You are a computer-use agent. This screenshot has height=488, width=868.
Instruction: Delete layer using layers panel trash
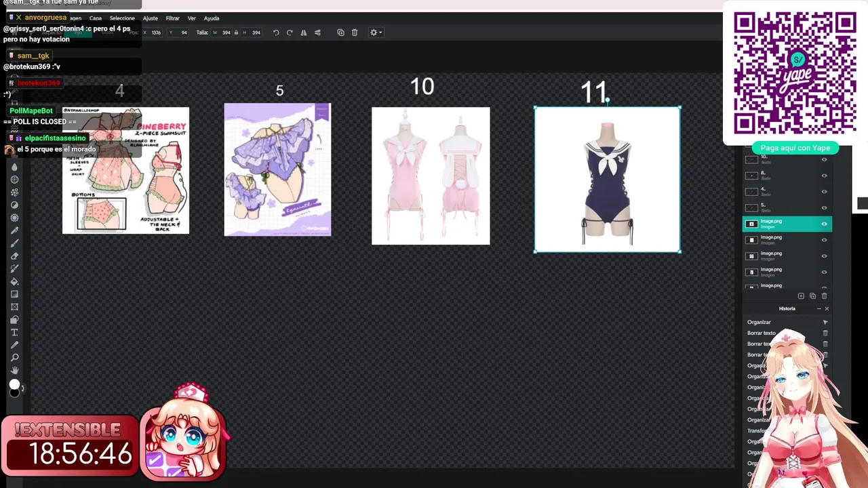click(x=825, y=296)
